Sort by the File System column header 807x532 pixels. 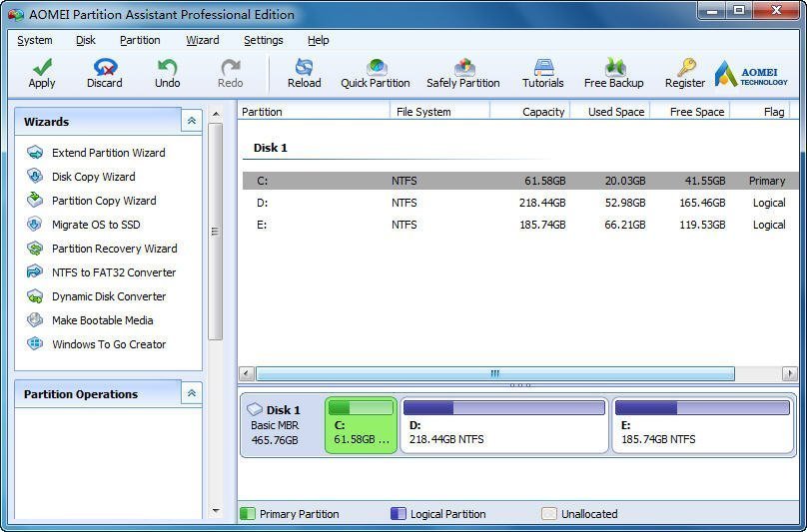439,112
